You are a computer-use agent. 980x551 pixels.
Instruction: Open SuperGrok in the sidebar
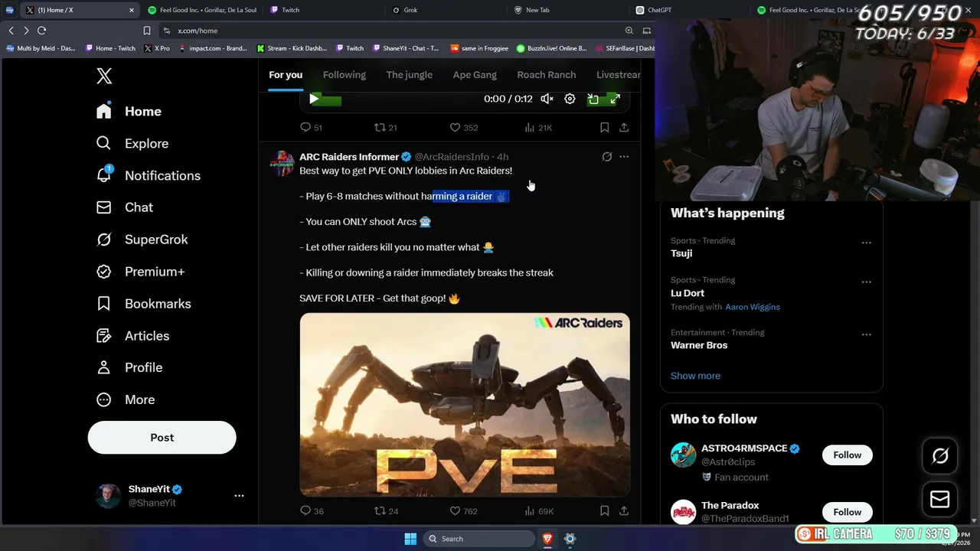[142, 240]
